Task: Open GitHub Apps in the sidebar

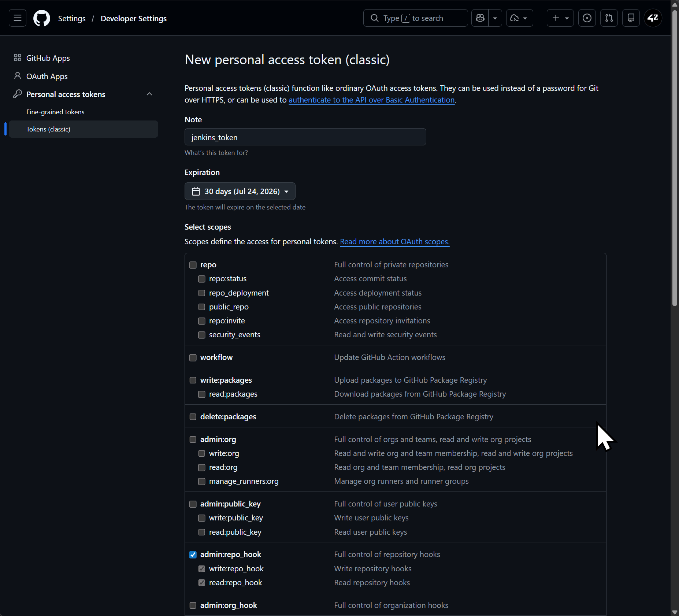Action: 48,58
